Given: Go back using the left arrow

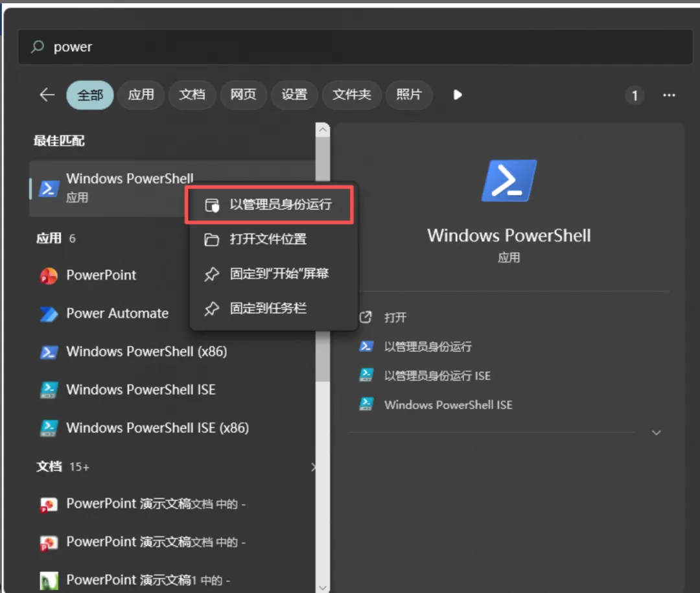Looking at the screenshot, I should (47, 95).
